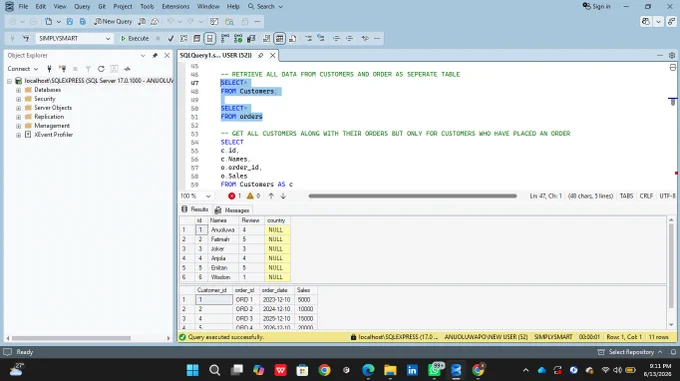Click the warning count indicator

pos(253,196)
